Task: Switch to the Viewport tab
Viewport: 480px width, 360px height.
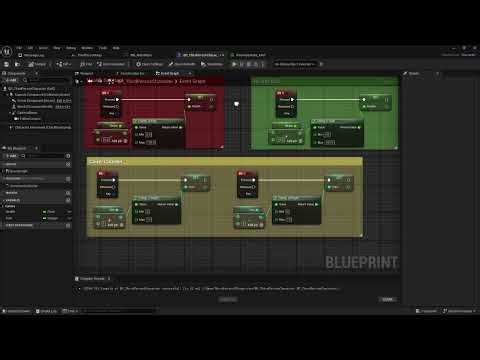Action: [x=85, y=73]
